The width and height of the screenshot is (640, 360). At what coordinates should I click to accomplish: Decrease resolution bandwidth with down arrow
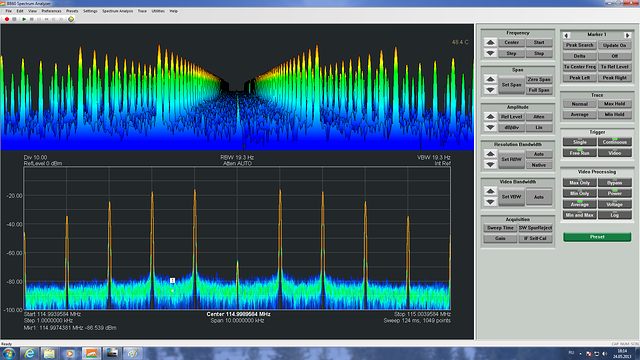491,164
